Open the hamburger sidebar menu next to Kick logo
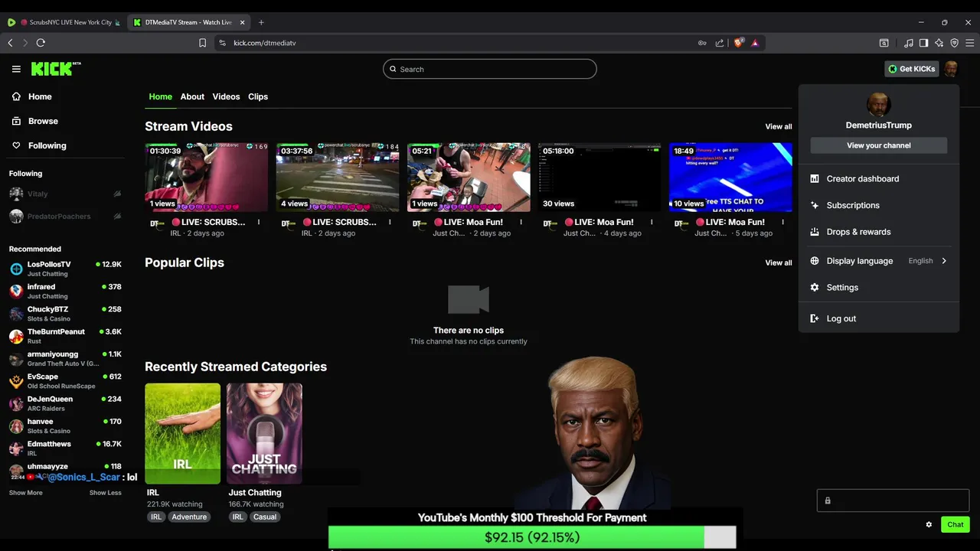 coord(16,69)
